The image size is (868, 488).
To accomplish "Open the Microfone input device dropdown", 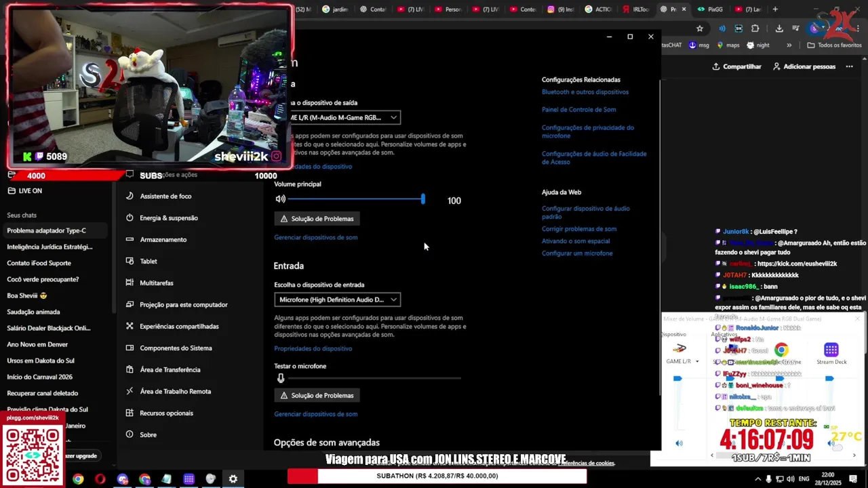I will [x=338, y=300].
